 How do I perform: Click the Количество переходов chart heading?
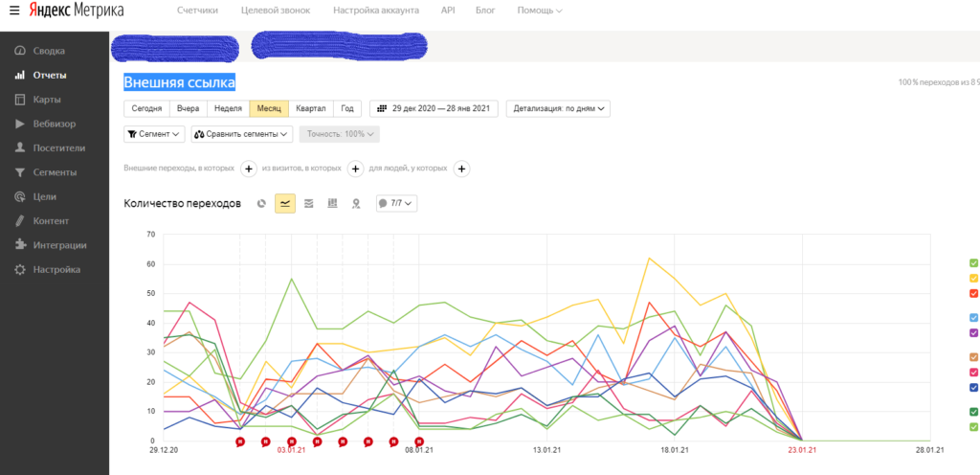[x=183, y=203]
